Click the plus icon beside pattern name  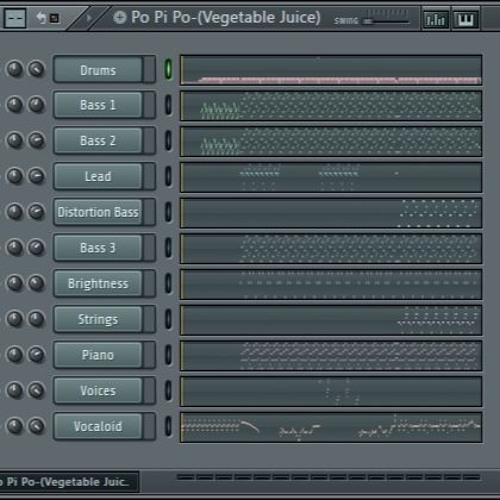(x=120, y=17)
